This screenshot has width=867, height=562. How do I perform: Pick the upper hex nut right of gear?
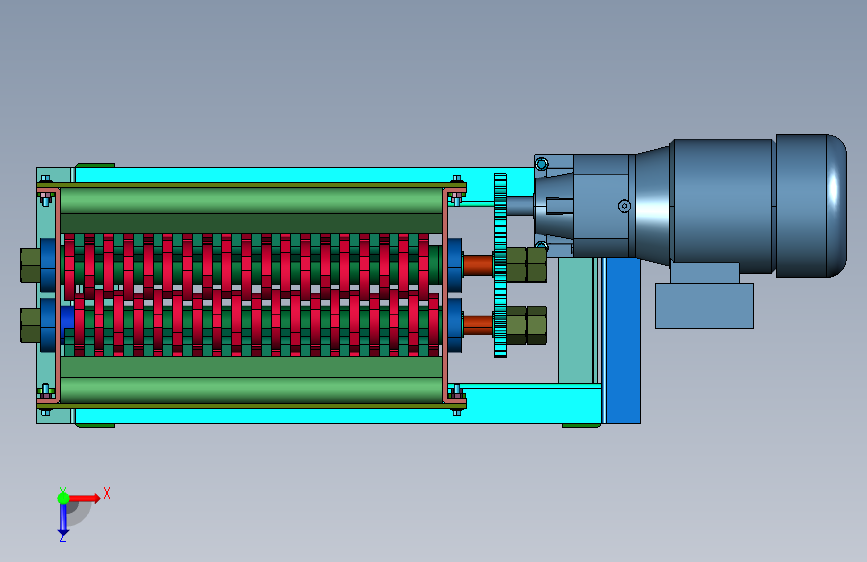526,265
